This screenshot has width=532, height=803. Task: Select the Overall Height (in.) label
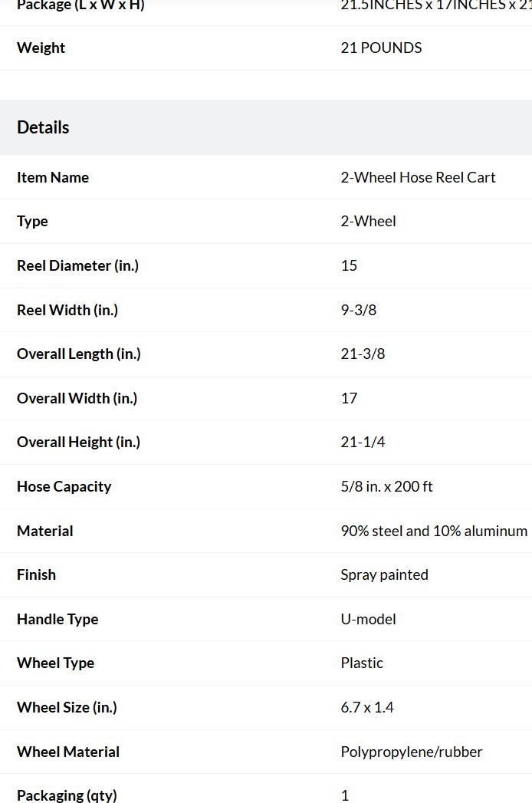pyautogui.click(x=78, y=442)
